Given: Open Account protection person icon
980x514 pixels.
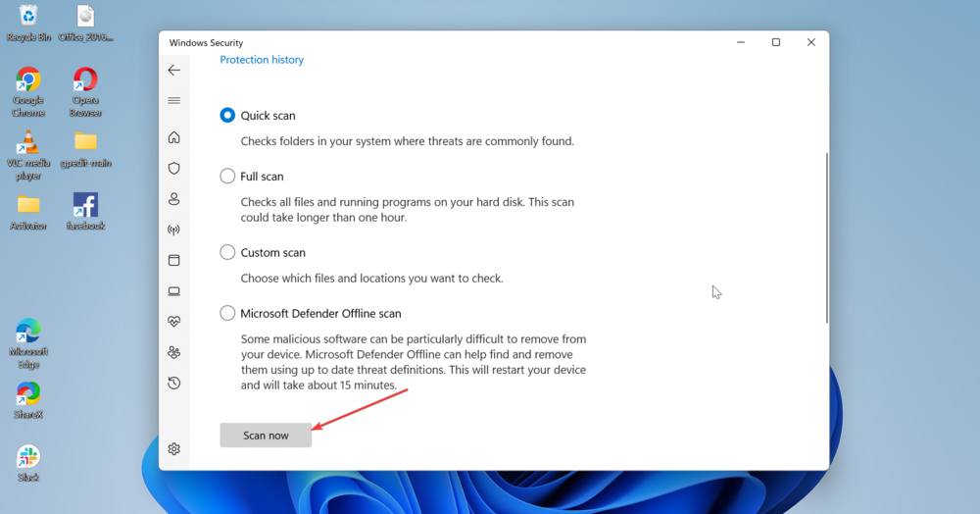Looking at the screenshot, I should point(174,199).
